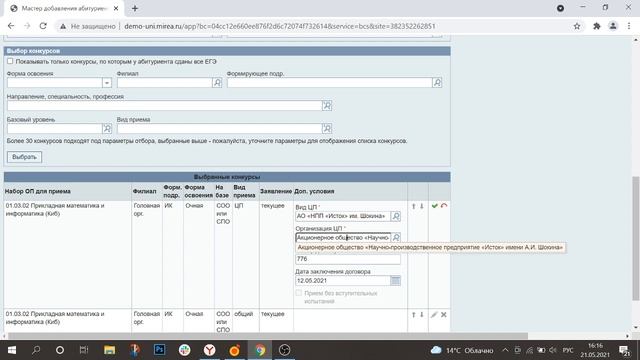Click the vertical page scrollbar
The height and width of the screenshot is (360, 640).
pyautogui.click(x=636, y=238)
